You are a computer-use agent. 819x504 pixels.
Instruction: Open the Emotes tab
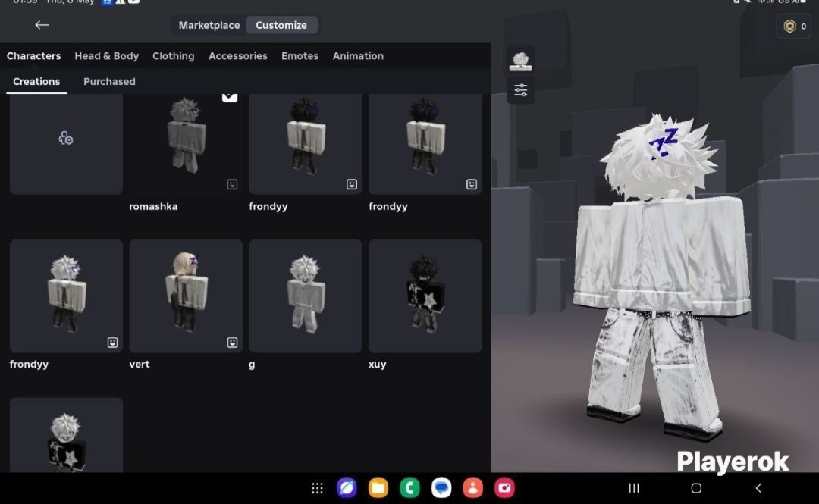click(x=300, y=56)
